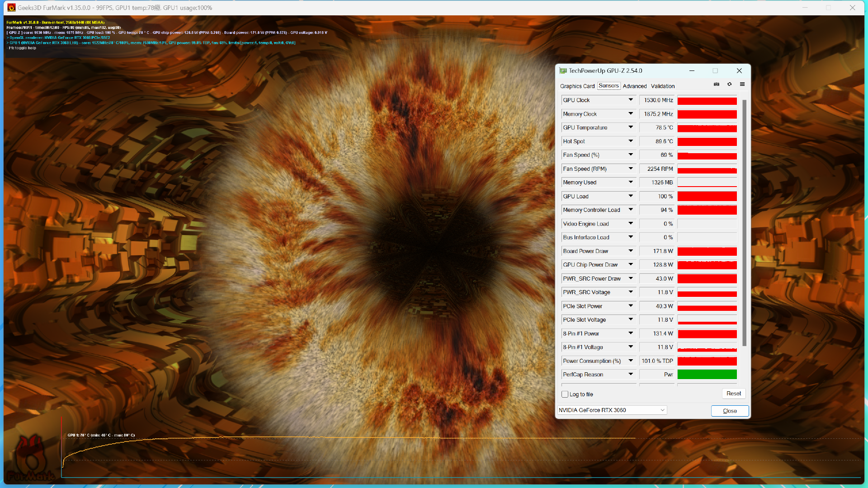Click the GPU-Z sensors refresh icon
The height and width of the screenshot is (488, 868).
730,84
